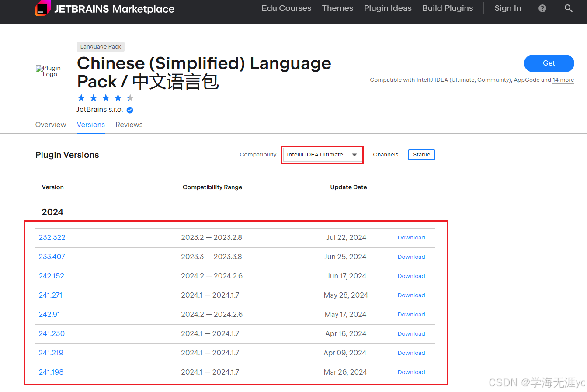
Task: Click the search magnifier icon
Action: (569, 8)
